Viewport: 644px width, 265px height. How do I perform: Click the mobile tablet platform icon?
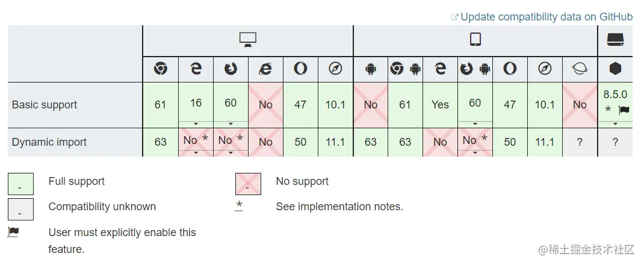475,40
